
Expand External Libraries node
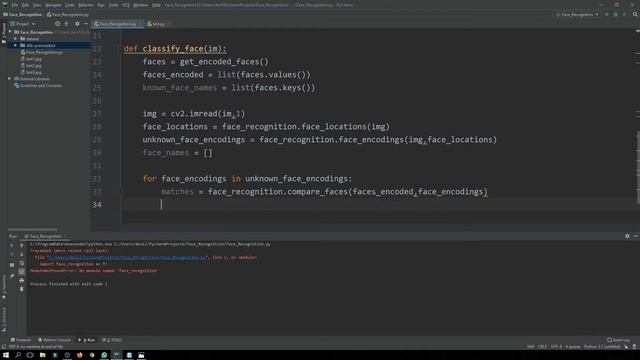coord(10,79)
